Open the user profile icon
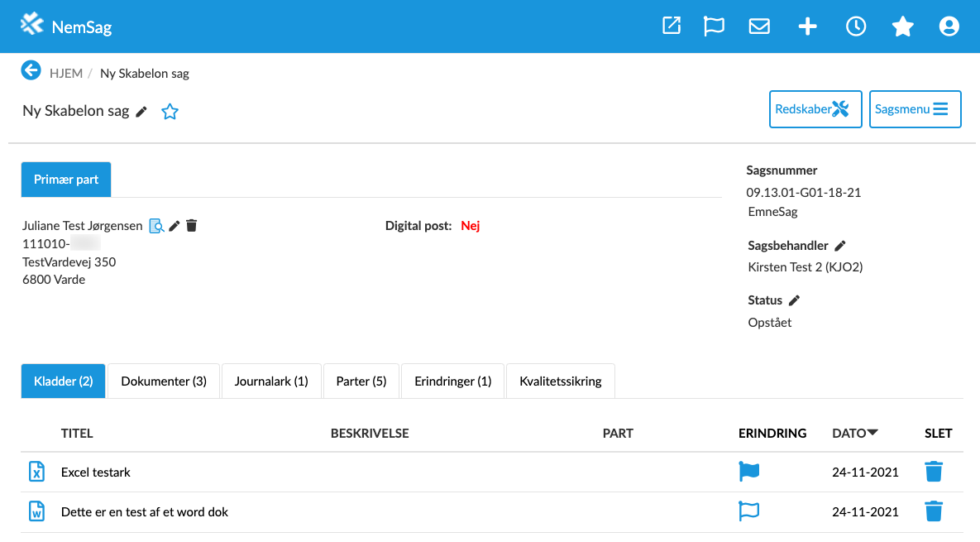Viewport: 980px width, 542px height. click(x=949, y=26)
